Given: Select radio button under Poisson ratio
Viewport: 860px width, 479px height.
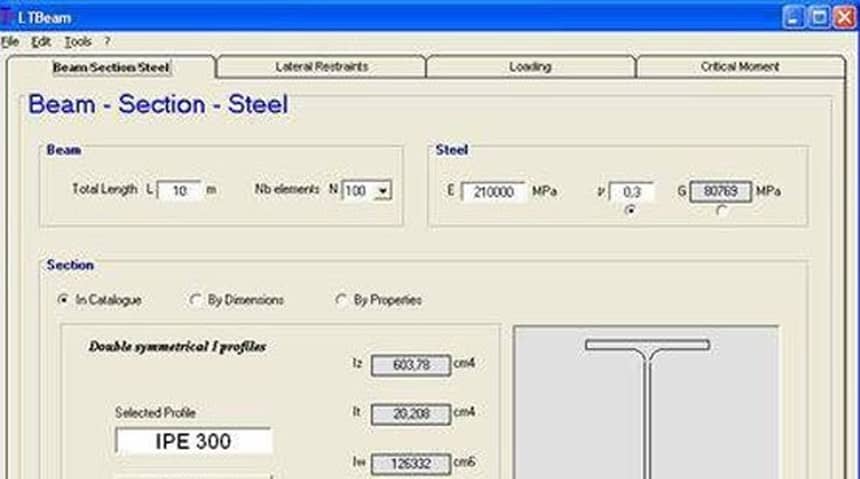Looking at the screenshot, I should (x=630, y=210).
